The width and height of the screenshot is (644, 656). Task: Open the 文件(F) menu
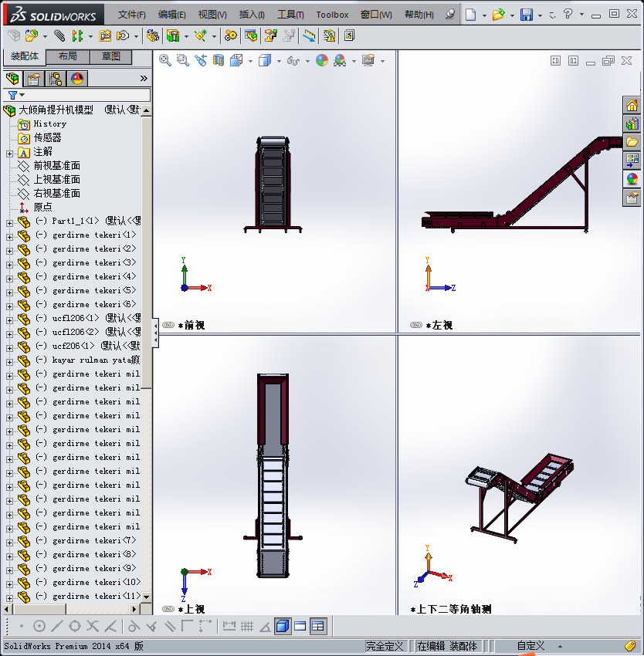click(131, 15)
